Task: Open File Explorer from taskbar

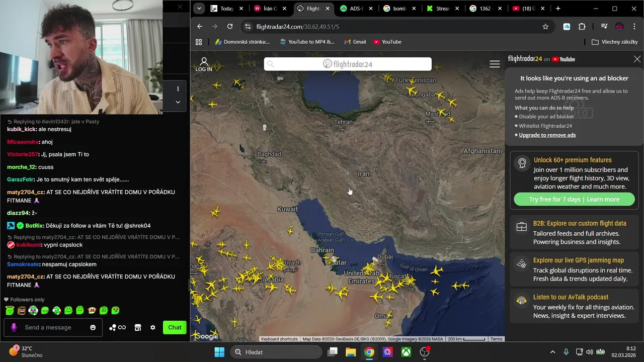Action: pyautogui.click(x=351, y=352)
